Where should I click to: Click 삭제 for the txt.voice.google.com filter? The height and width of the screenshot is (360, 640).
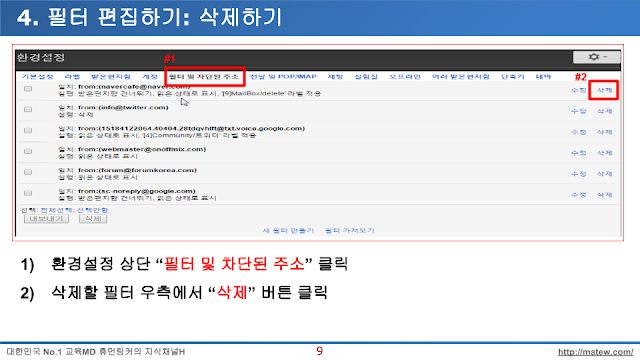pos(604,132)
